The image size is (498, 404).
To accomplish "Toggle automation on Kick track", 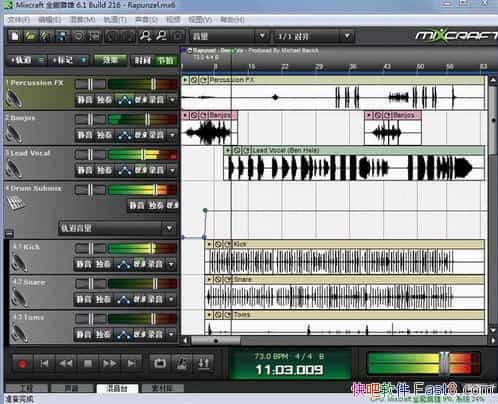I will (123, 264).
